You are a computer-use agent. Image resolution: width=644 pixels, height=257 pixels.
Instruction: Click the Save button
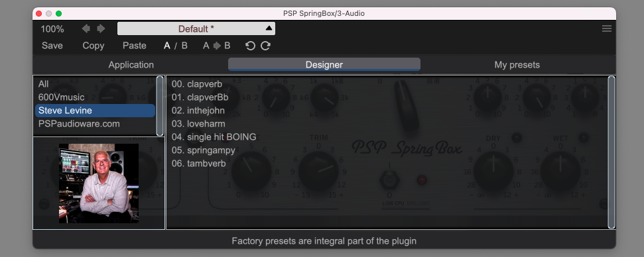[52, 46]
